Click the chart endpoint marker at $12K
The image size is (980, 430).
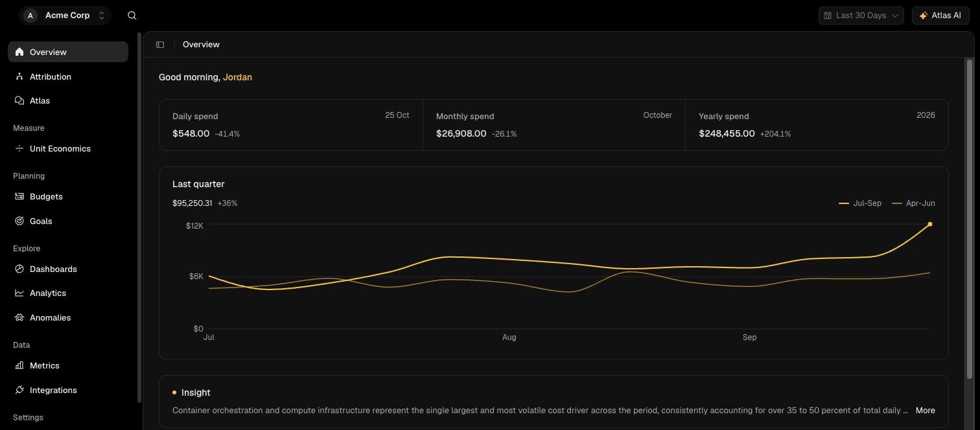[x=930, y=224]
